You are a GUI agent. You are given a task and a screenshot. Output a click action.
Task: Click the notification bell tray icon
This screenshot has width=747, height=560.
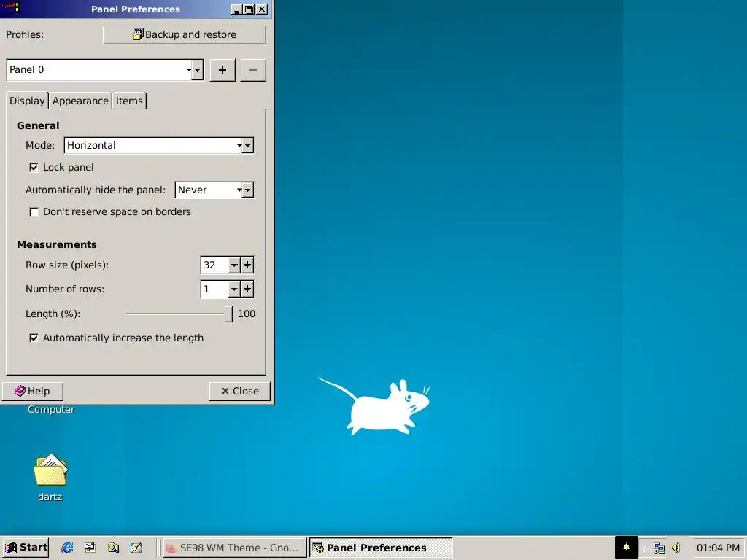coord(626,548)
